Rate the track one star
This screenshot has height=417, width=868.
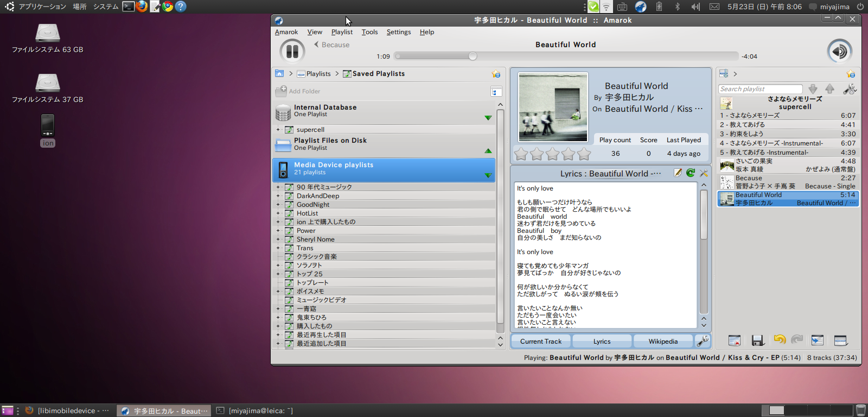(521, 154)
